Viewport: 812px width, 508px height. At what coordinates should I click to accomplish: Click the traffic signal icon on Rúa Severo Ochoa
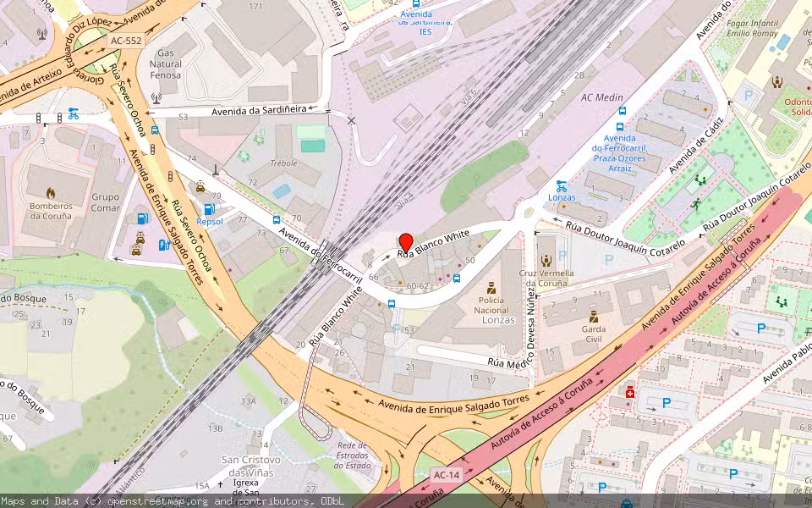[171, 174]
